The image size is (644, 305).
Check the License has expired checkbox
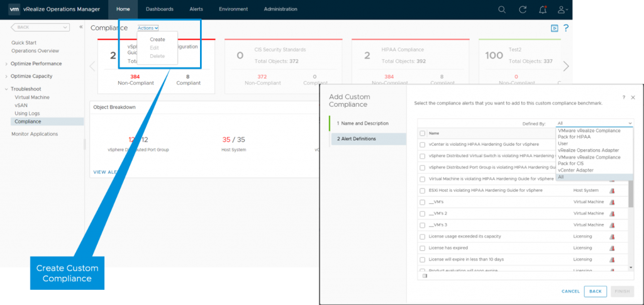[422, 248]
